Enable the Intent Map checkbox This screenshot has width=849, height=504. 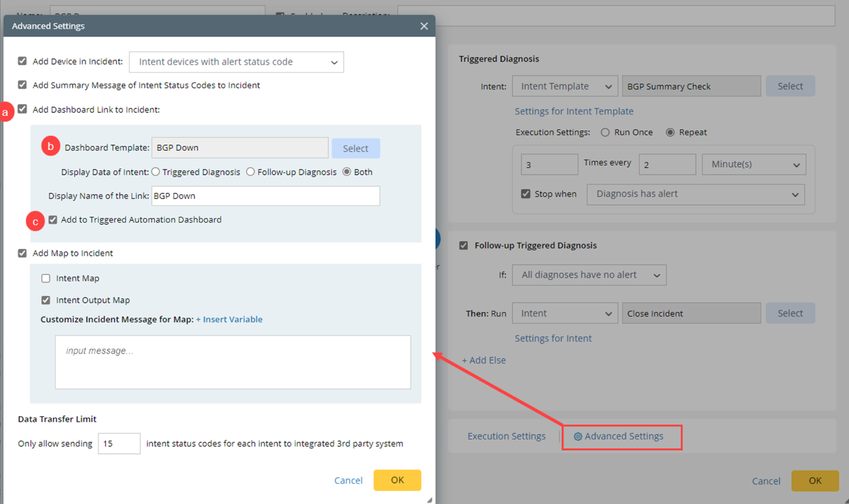click(46, 279)
